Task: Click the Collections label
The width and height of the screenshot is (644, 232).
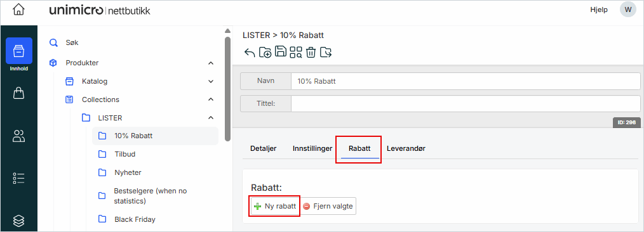Action: (x=100, y=99)
